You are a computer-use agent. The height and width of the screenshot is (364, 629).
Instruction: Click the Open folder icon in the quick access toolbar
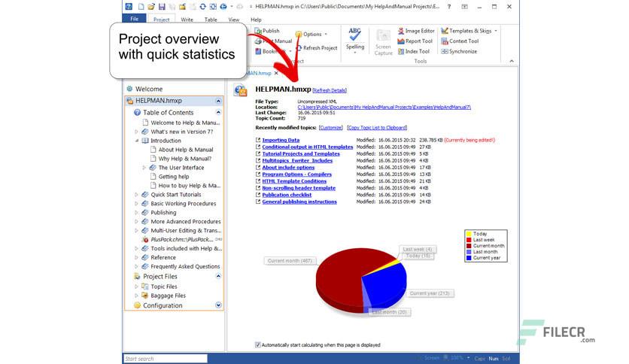tap(151, 7)
